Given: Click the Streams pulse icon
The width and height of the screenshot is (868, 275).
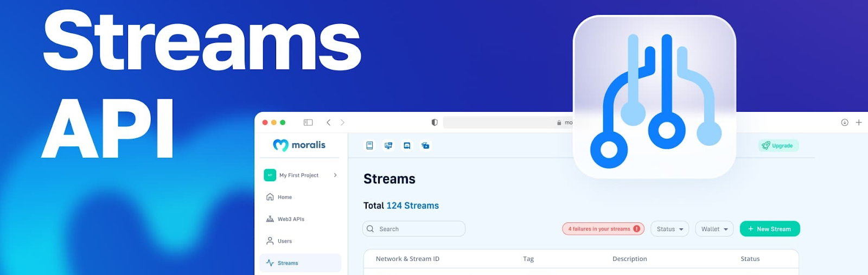Looking at the screenshot, I should click(270, 263).
